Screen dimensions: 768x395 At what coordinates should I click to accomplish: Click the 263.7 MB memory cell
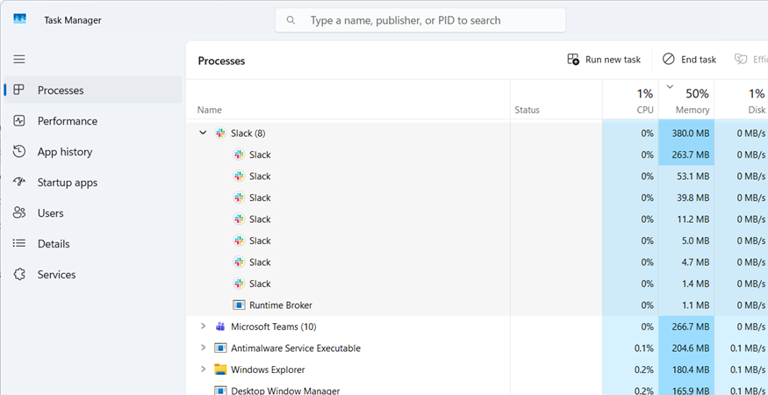point(686,155)
